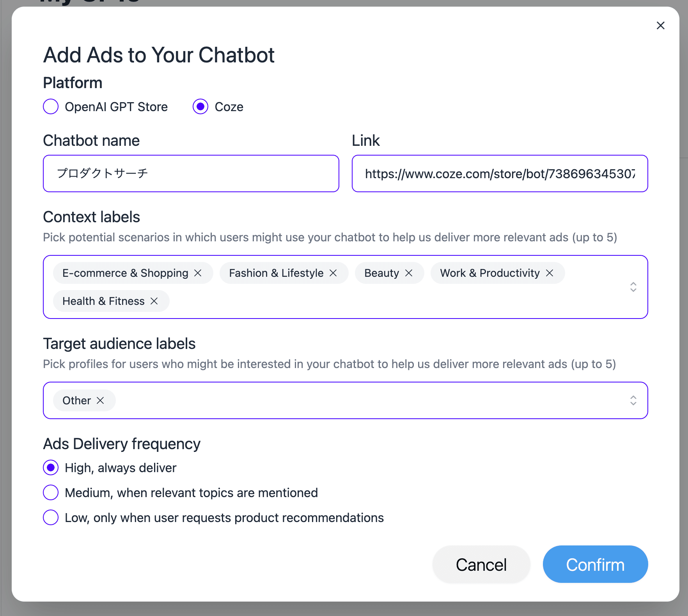Click the Health & Fitness tag text
The height and width of the screenshot is (616, 688).
(x=103, y=301)
